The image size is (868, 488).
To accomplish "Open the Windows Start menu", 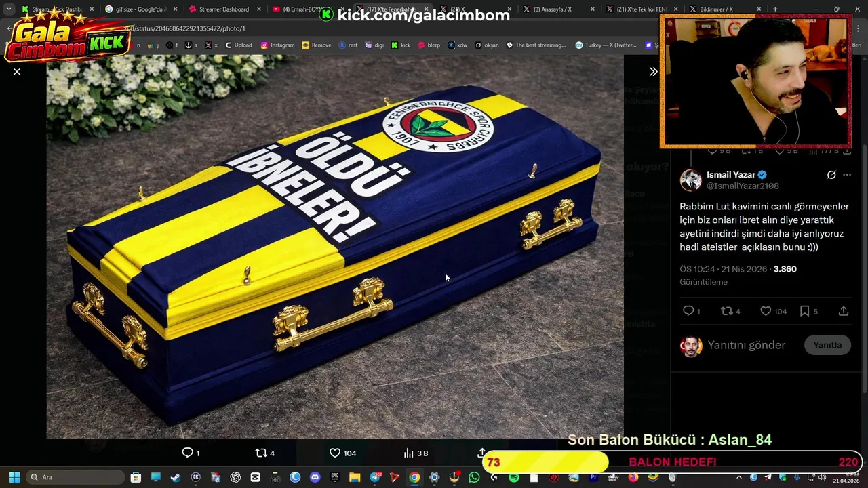I will 14,477.
